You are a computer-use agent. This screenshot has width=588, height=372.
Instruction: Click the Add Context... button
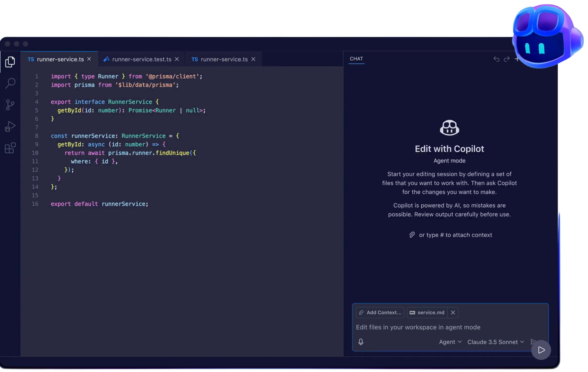coord(380,312)
